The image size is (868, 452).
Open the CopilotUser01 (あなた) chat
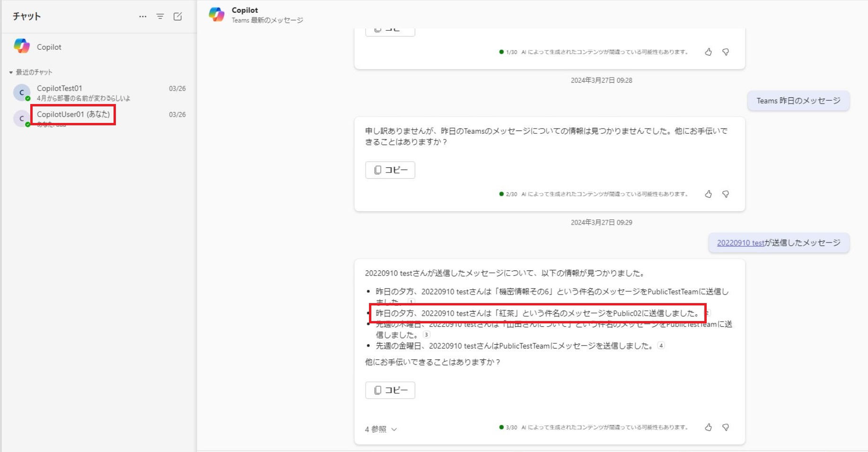click(99, 118)
